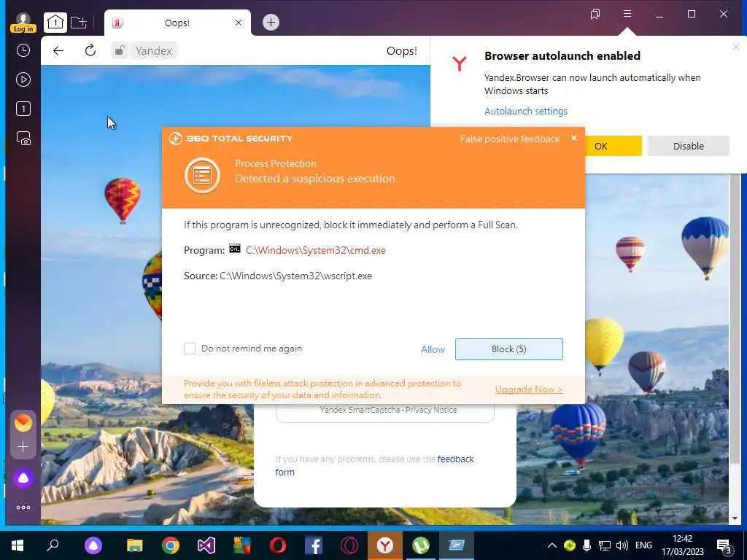
Task: Open the video player sidebar icon
Action: (x=23, y=79)
